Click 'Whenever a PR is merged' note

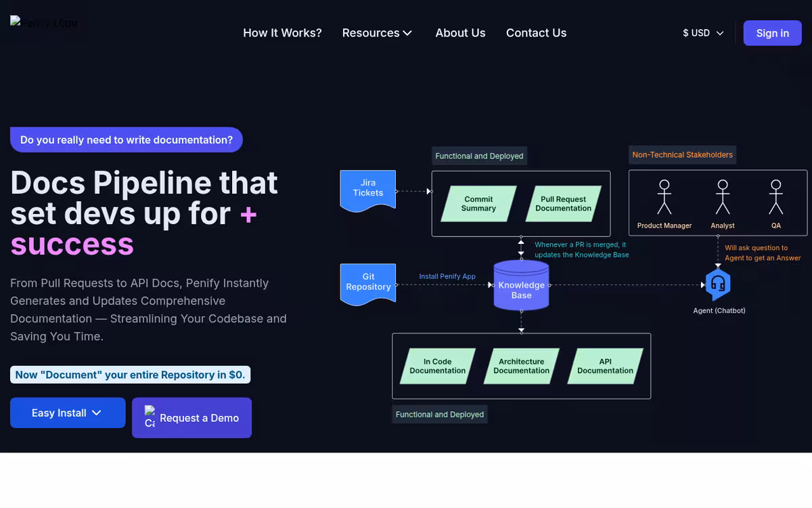pos(581,250)
